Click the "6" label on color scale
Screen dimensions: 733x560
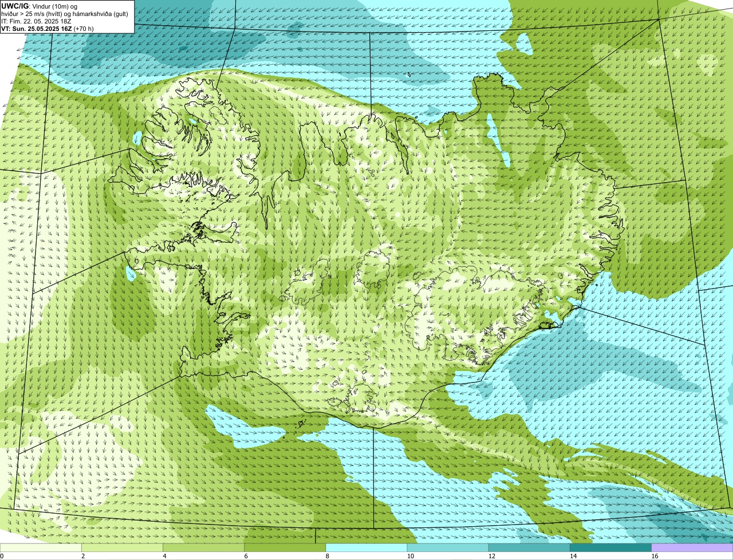[246, 556]
